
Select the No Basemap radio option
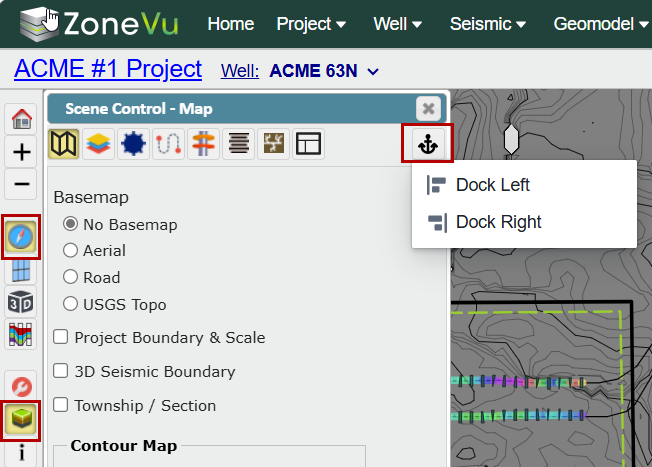(x=70, y=224)
